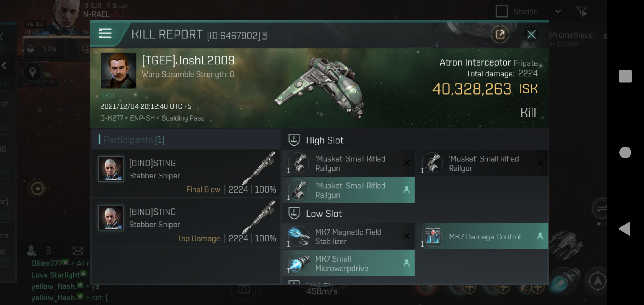Open the kill report hamburger menu
This screenshot has width=644, height=305.
tap(105, 34)
